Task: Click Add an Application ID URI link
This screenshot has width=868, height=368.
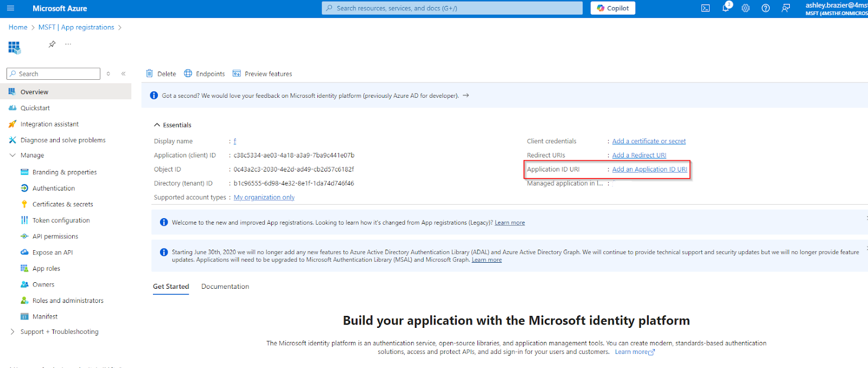Action: [x=650, y=169]
